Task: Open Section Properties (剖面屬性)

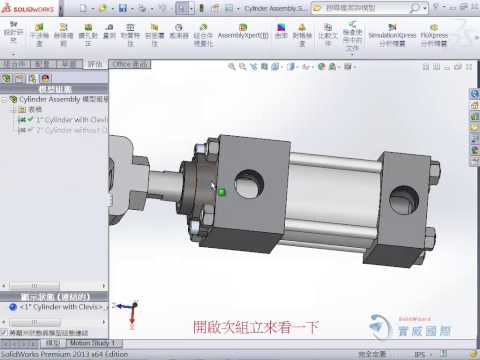Action: 155,35
